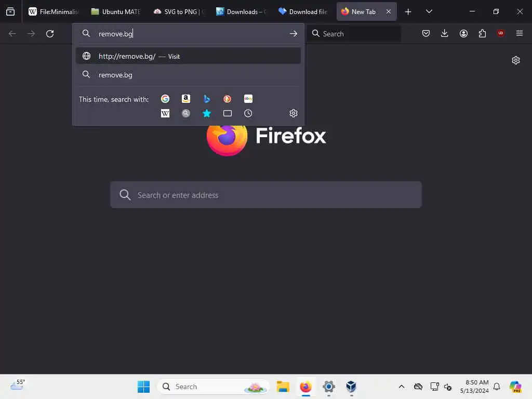Click the gray magnifier search engine icon
The height and width of the screenshot is (399, 532).
click(x=186, y=113)
